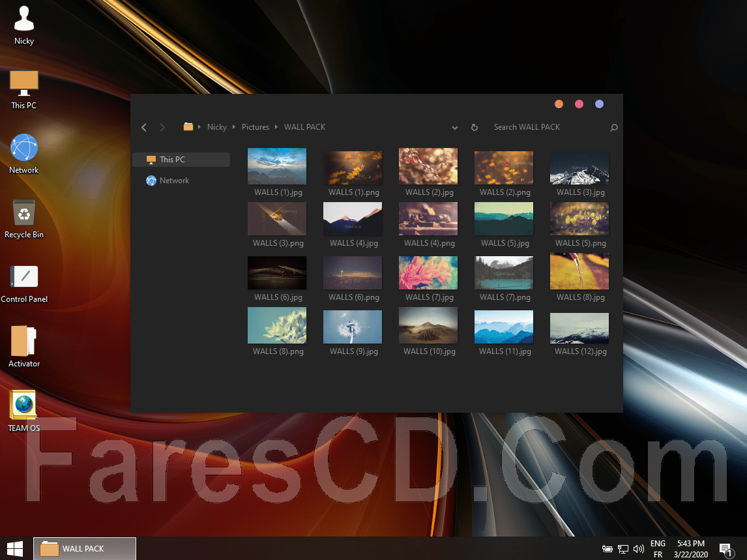The image size is (747, 560).
Task: Switch ENG FR input language indicator
Action: [658, 549]
